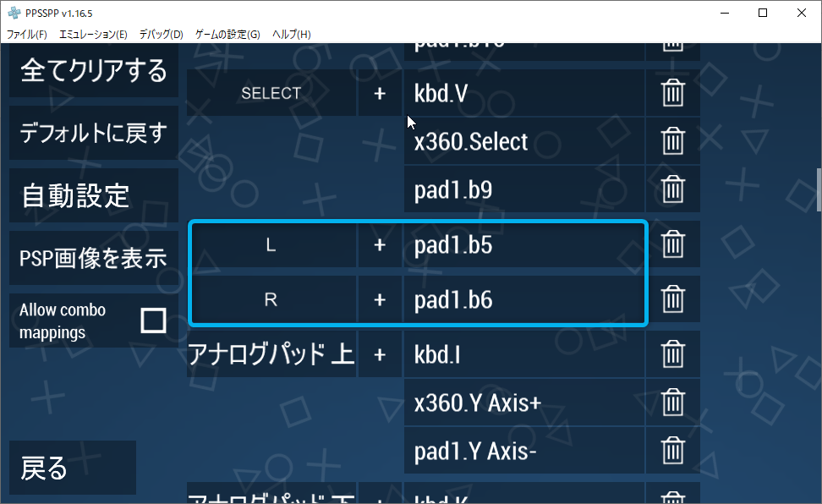Delete the pad1.Y Axis- mapping
This screenshot has width=822, height=504.
click(672, 450)
